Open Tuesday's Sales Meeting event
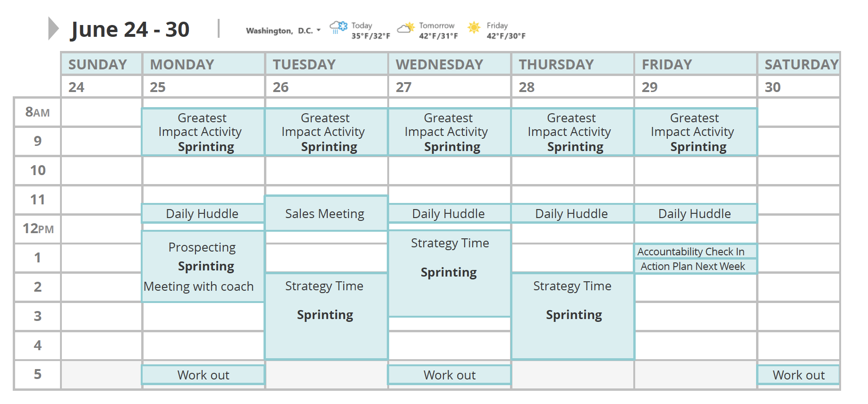 325,214
